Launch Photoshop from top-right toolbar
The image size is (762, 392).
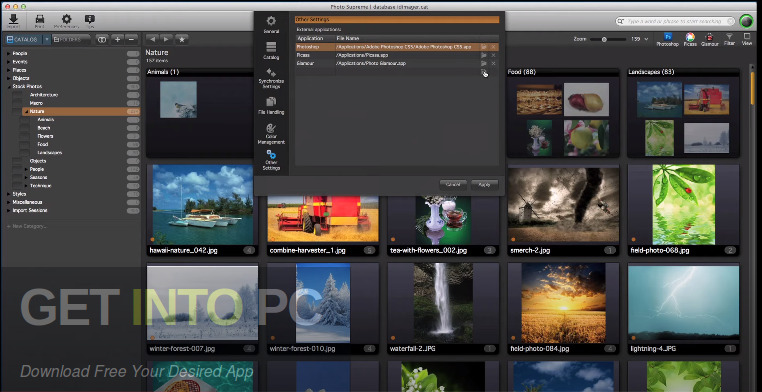pos(667,39)
